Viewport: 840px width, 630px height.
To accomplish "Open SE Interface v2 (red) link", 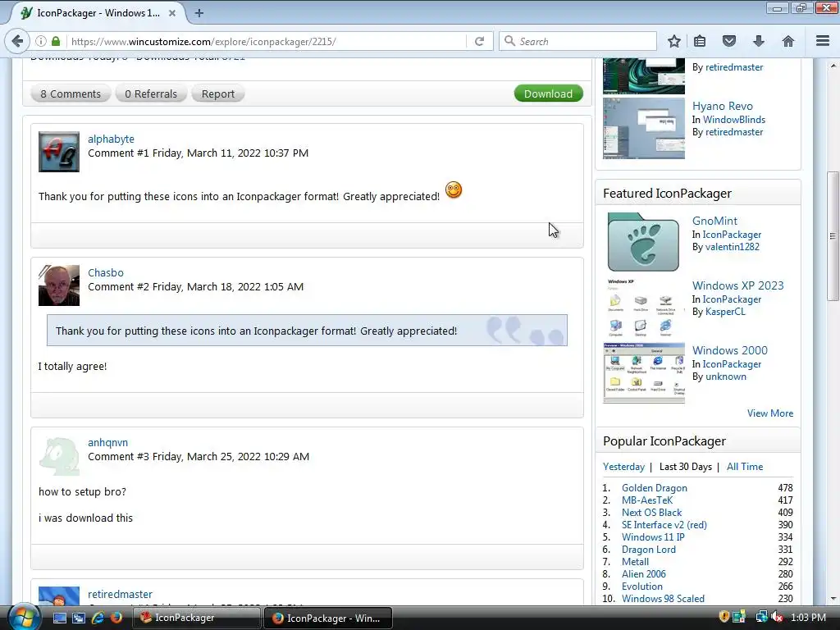I will [x=664, y=525].
